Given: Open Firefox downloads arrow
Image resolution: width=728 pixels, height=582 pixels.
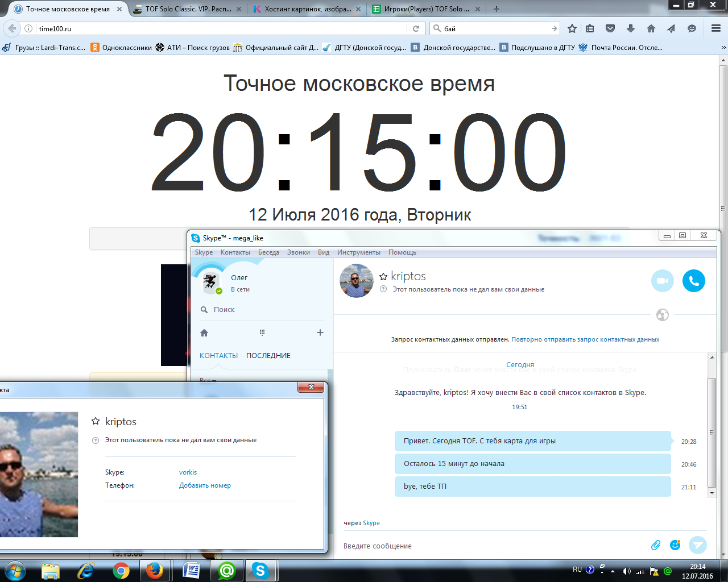Looking at the screenshot, I should coord(631,28).
